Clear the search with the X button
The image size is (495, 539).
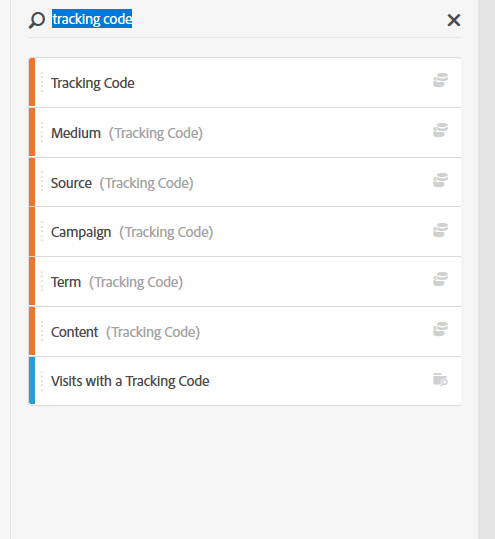coord(454,20)
